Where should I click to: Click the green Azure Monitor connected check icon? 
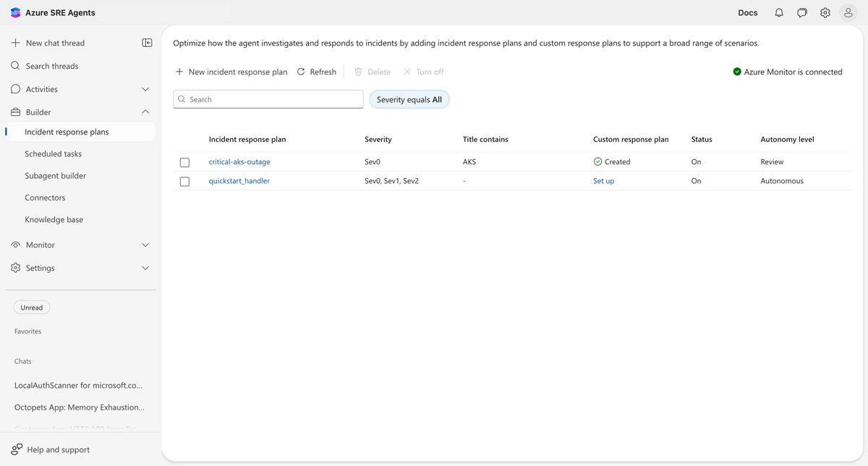click(x=737, y=72)
